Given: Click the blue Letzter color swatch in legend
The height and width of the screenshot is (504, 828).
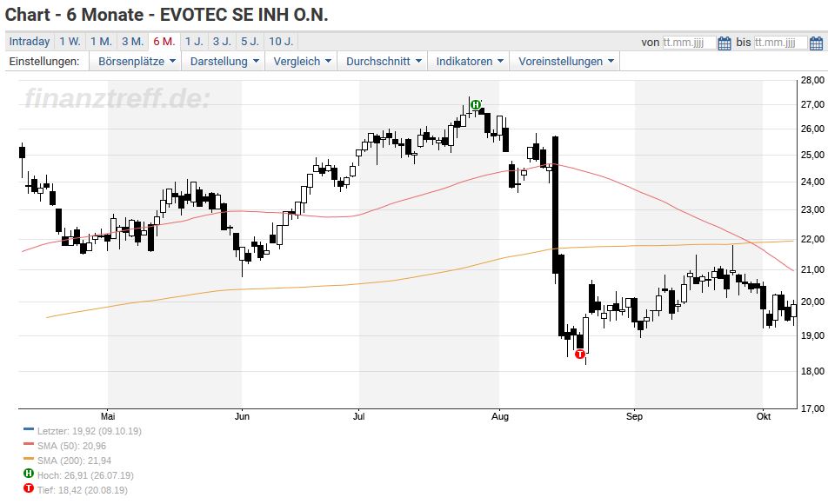Looking at the screenshot, I should (29, 429).
